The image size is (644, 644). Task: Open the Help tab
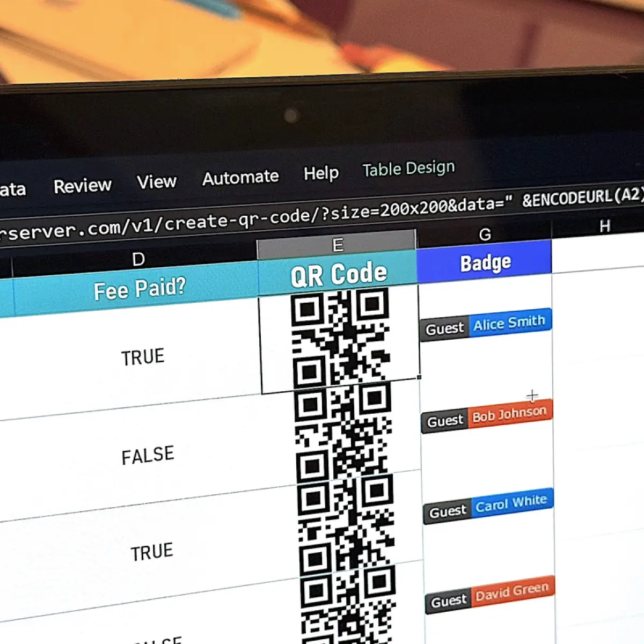[321, 173]
